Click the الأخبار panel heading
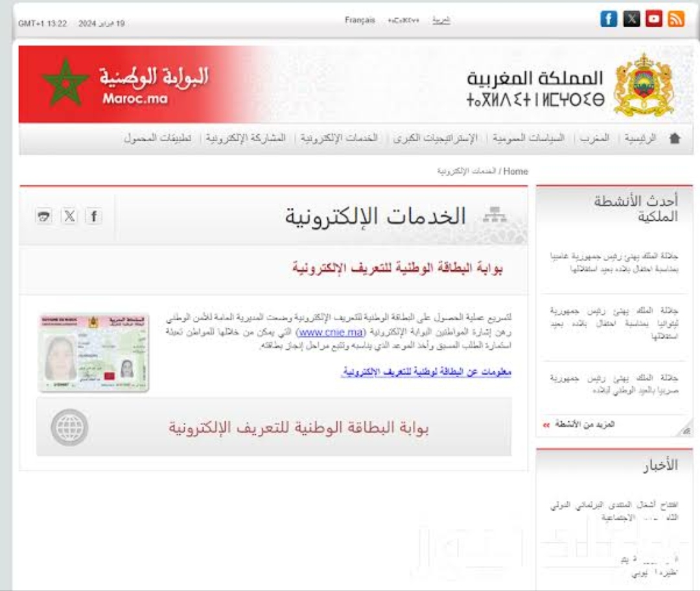The height and width of the screenshot is (591, 700). (660, 465)
